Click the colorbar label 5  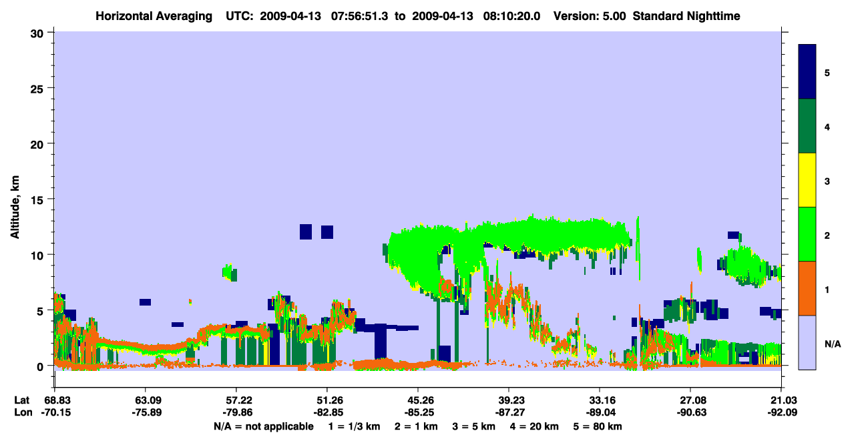tap(827, 72)
